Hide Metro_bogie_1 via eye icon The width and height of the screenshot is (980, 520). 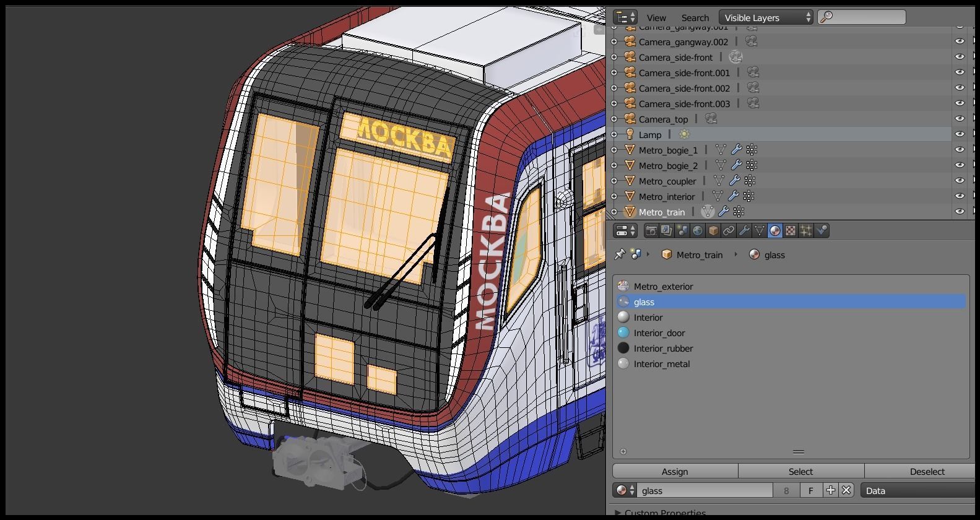[960, 150]
